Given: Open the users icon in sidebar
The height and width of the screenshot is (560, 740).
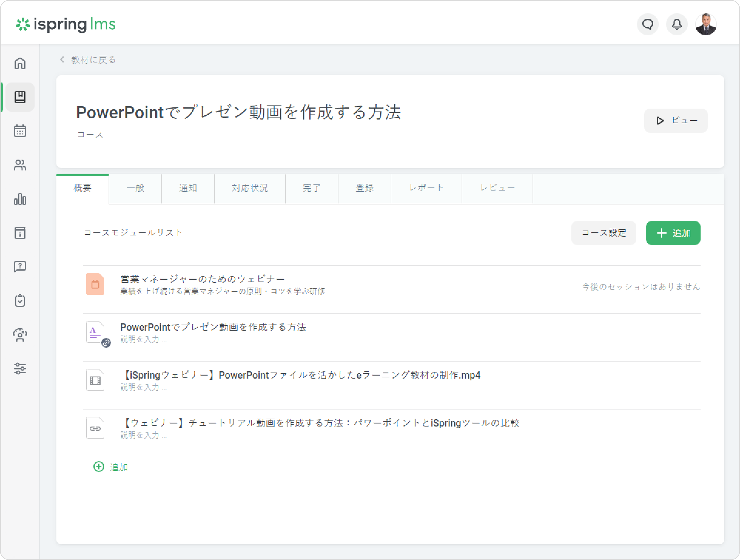Looking at the screenshot, I should [x=20, y=165].
